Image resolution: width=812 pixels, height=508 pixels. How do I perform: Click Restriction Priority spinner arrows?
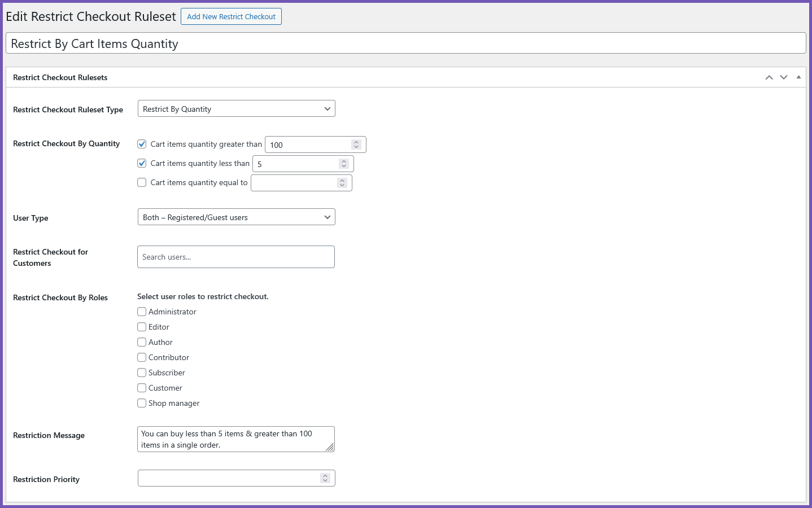[325, 478]
